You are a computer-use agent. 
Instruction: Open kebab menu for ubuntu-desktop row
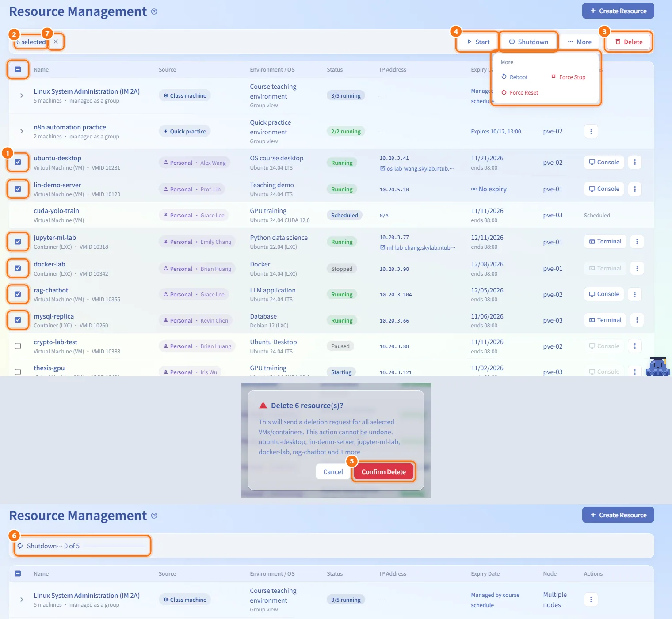635,162
